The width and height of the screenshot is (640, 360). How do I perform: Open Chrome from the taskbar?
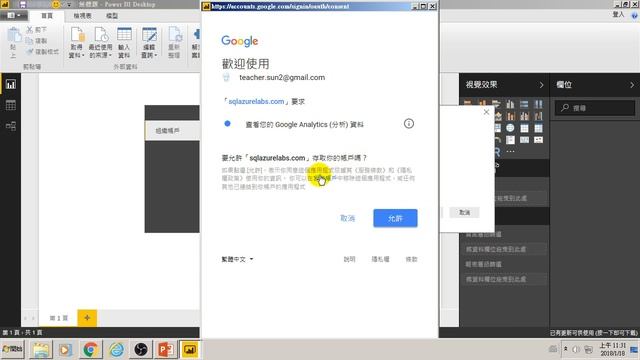click(91, 350)
